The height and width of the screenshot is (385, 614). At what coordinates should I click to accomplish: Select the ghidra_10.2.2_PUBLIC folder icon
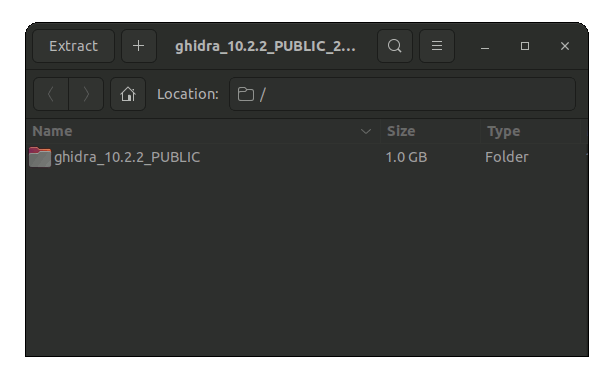[x=40, y=157]
